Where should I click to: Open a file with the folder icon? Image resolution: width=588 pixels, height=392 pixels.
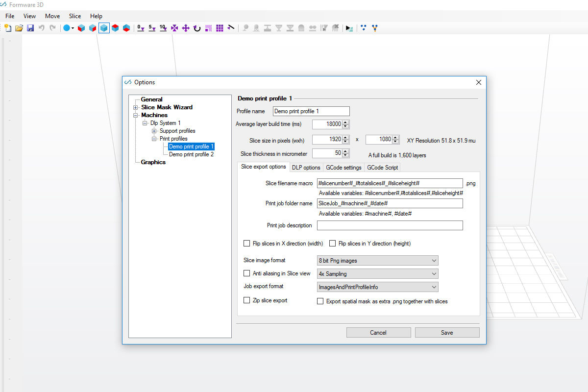[x=19, y=28]
